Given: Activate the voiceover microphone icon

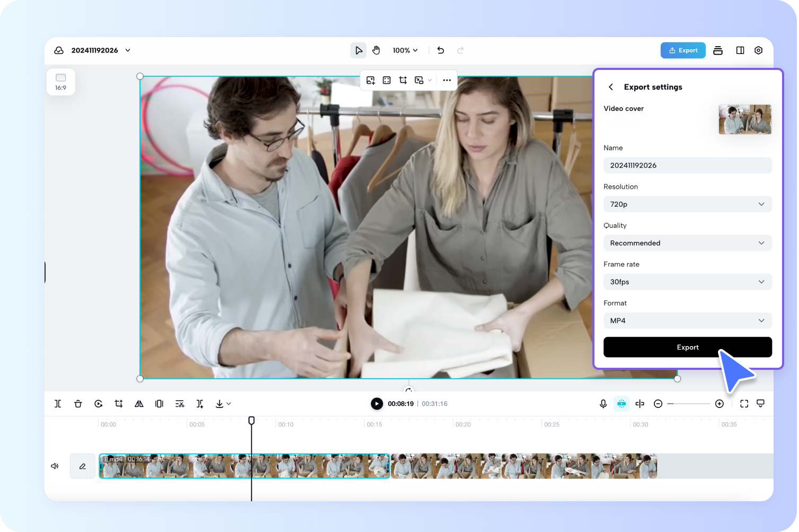Looking at the screenshot, I should point(603,403).
